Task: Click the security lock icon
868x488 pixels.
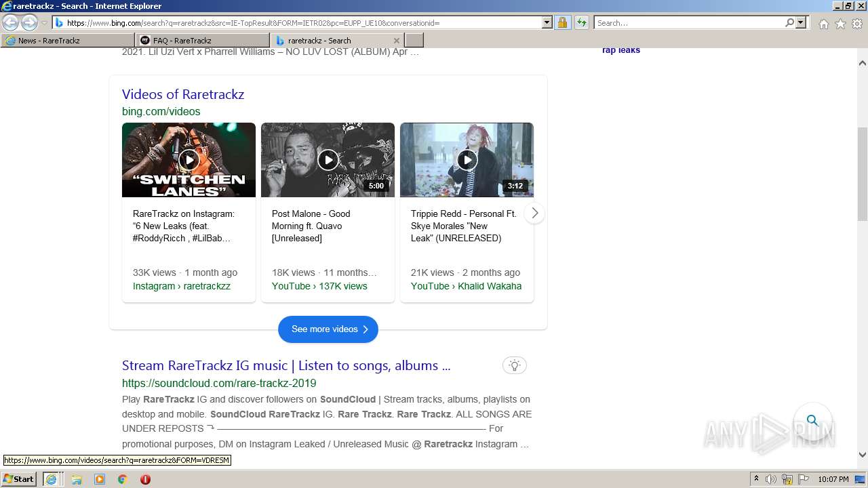Action: pos(562,22)
